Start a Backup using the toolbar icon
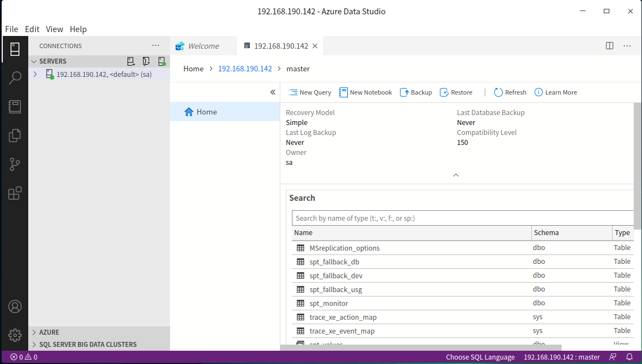The image size is (642, 364). tap(415, 92)
